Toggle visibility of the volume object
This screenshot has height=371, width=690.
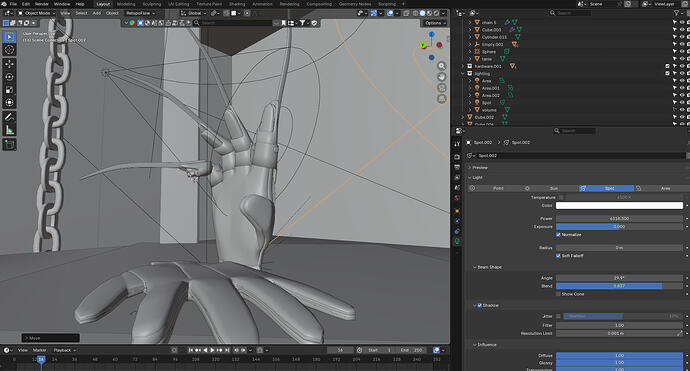[x=682, y=110]
